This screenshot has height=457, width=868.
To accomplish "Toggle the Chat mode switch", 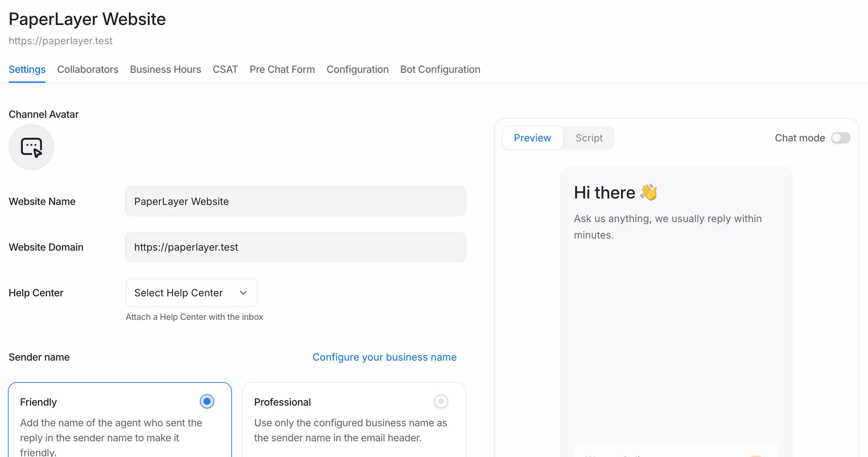I will (841, 138).
